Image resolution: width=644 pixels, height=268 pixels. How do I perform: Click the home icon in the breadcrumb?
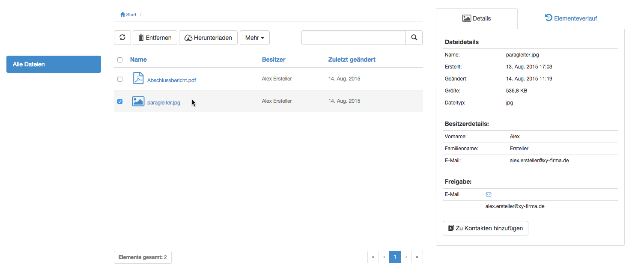click(122, 15)
